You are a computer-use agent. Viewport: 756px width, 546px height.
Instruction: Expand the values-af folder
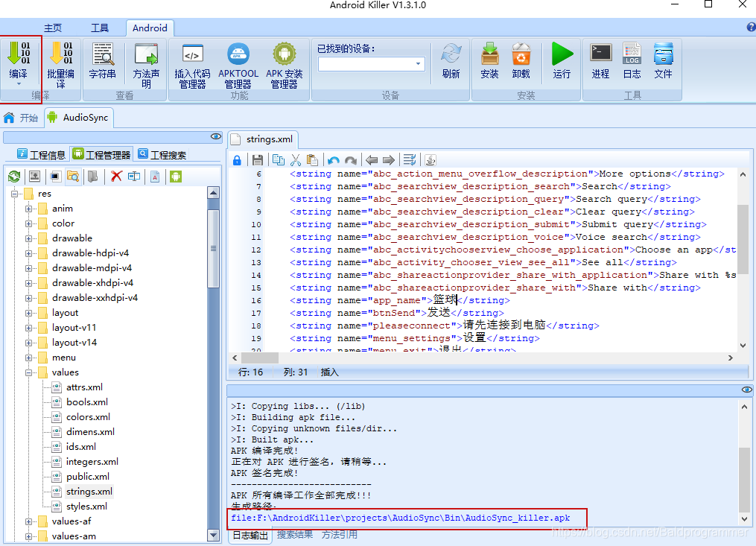(28, 522)
